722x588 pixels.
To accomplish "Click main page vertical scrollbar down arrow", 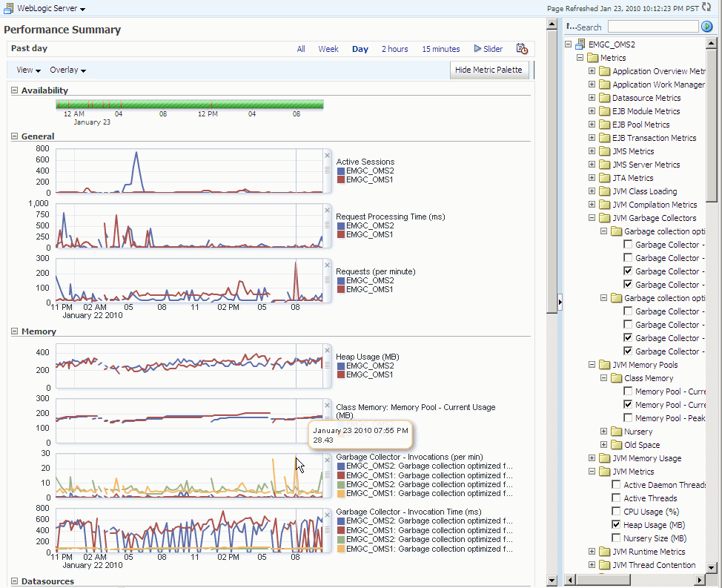I will (552, 580).
